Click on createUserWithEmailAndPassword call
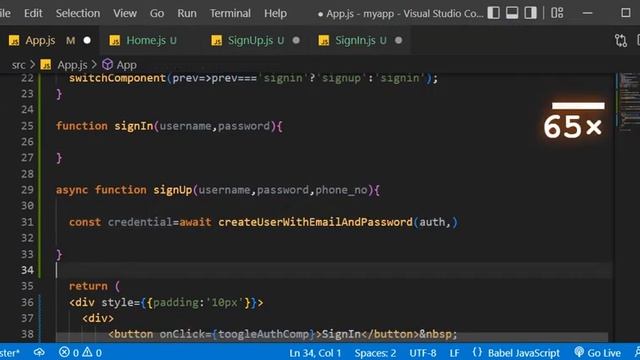This screenshot has width=640, height=360. [x=315, y=222]
